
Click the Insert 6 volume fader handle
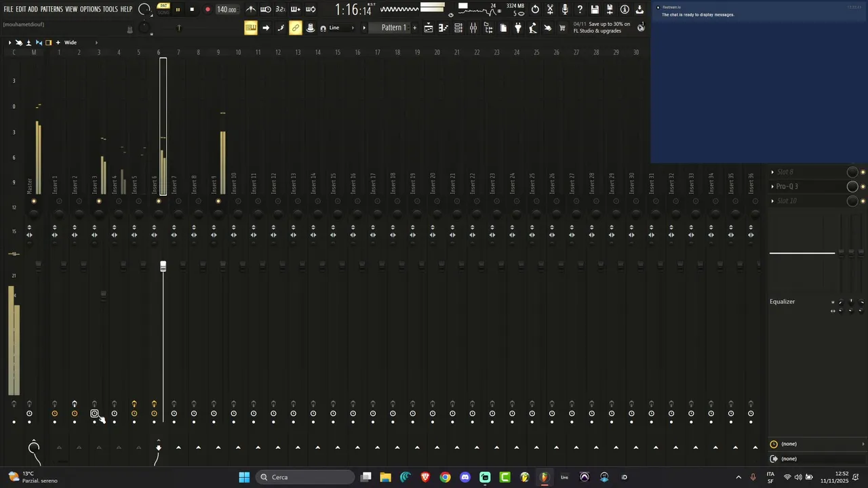(x=163, y=267)
